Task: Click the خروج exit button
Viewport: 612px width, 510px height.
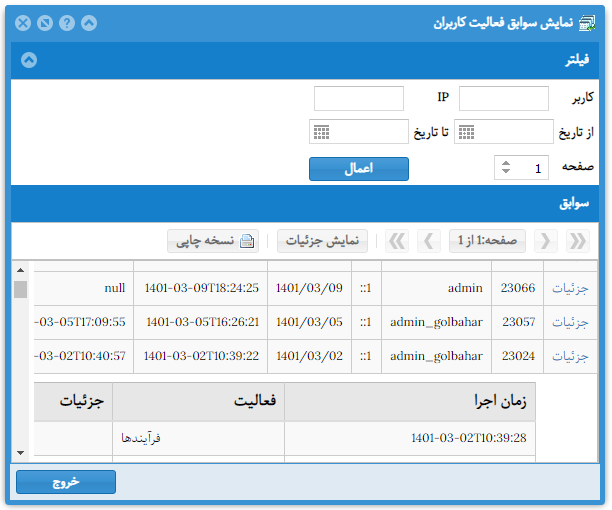Action: pyautogui.click(x=66, y=482)
